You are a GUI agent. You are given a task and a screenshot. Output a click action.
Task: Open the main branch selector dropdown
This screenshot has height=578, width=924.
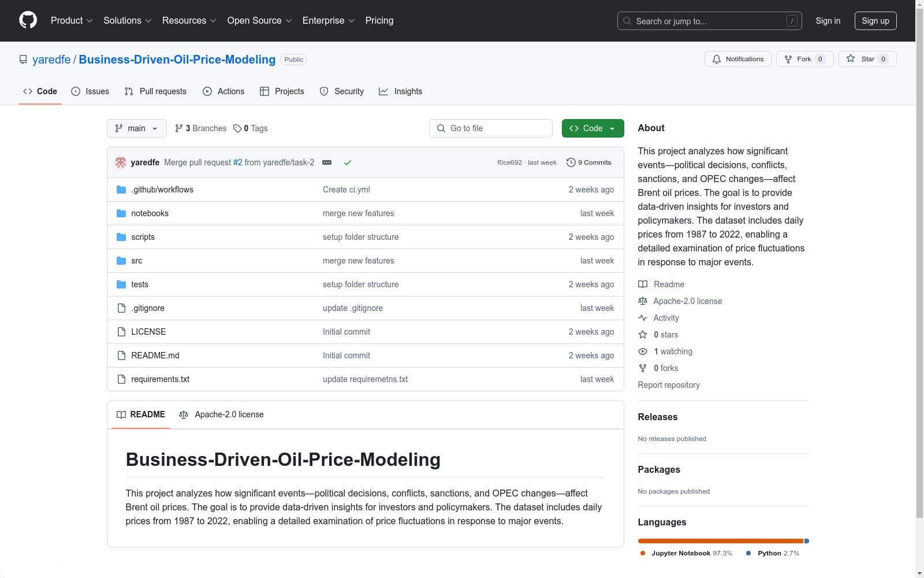click(x=137, y=128)
